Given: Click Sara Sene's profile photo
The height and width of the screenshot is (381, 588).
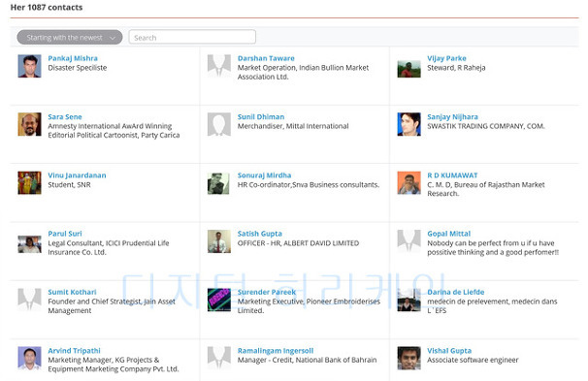Looking at the screenshot, I should 30,124.
